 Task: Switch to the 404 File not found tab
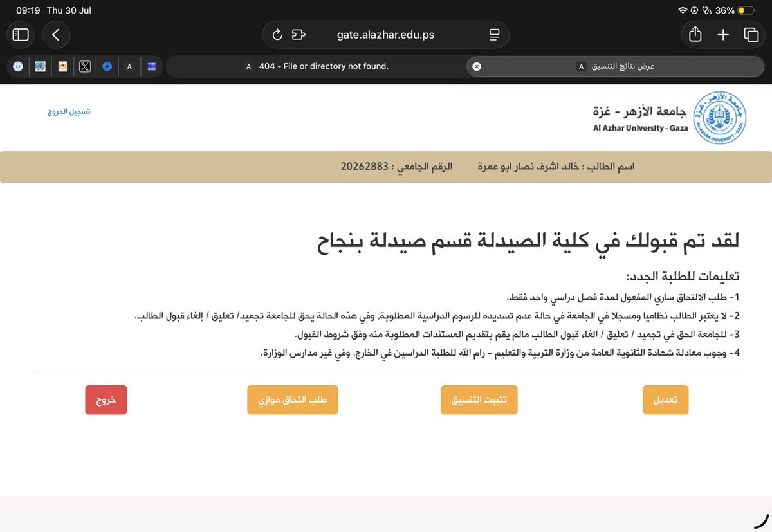[317, 66]
